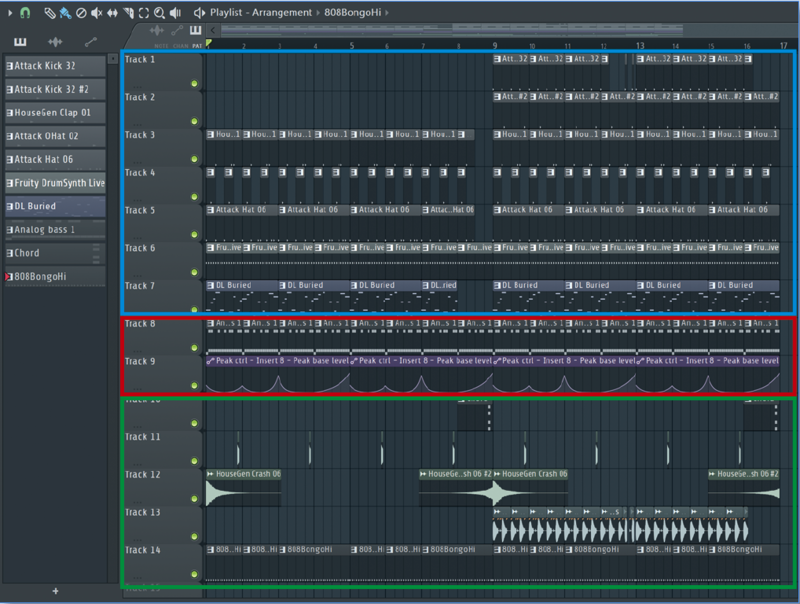Jump to bar 13 on timeline ruler
This screenshot has height=604, width=800.
point(640,46)
